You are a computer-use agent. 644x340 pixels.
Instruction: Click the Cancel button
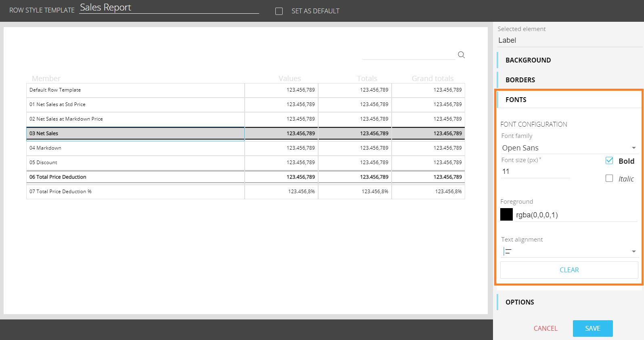pos(545,328)
